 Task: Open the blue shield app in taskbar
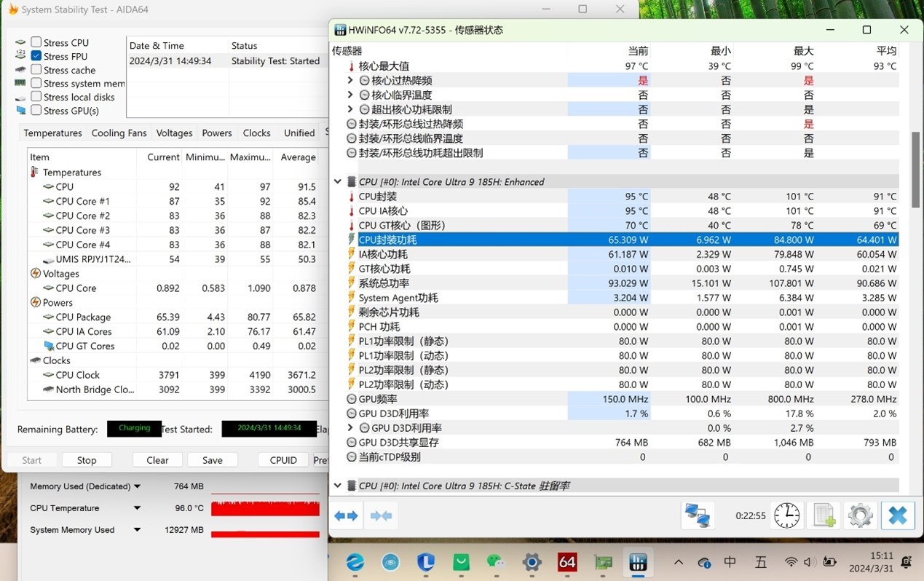[x=426, y=562]
